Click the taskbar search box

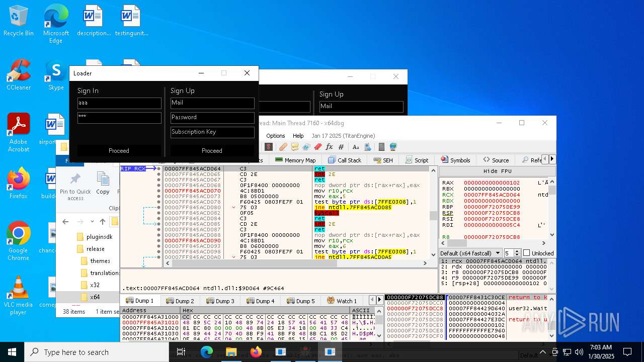click(x=97, y=352)
